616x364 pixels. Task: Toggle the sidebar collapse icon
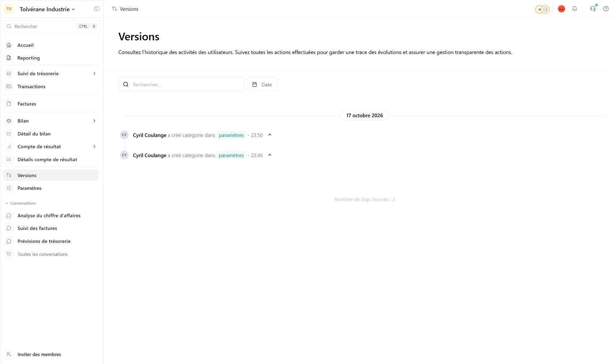[x=97, y=9]
